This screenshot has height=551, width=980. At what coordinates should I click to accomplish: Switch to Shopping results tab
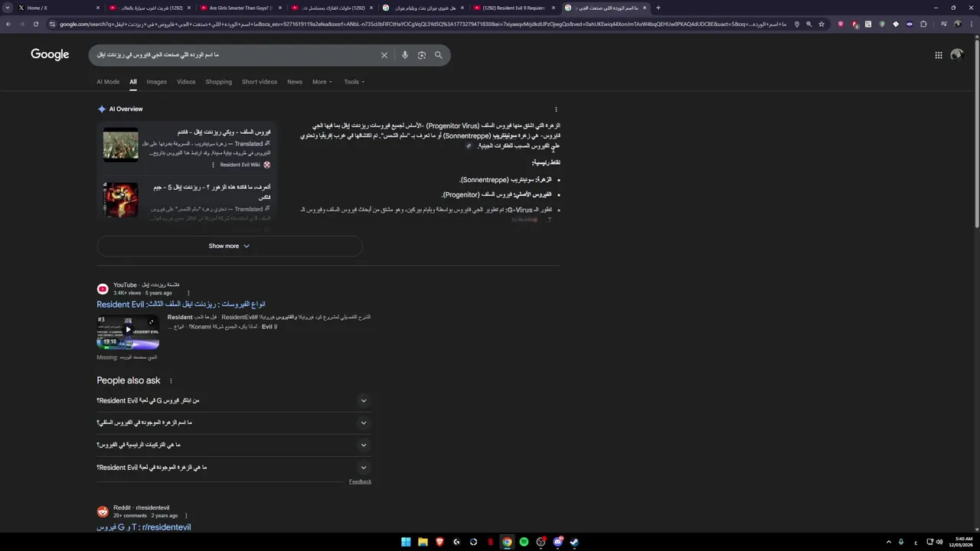click(218, 82)
